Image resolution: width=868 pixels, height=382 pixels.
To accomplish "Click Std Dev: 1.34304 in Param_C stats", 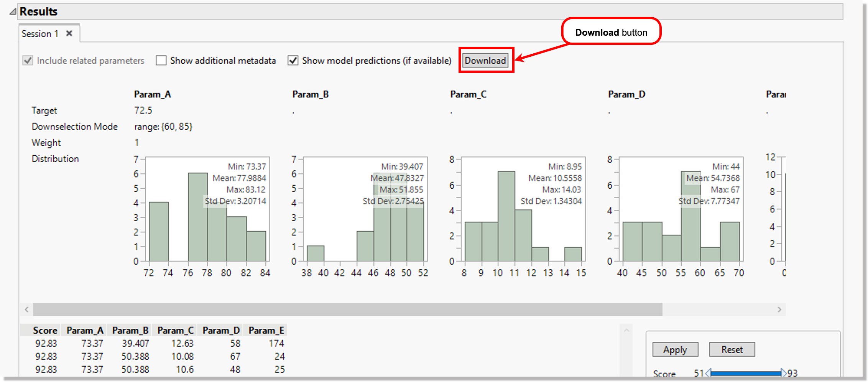I will click(x=551, y=201).
